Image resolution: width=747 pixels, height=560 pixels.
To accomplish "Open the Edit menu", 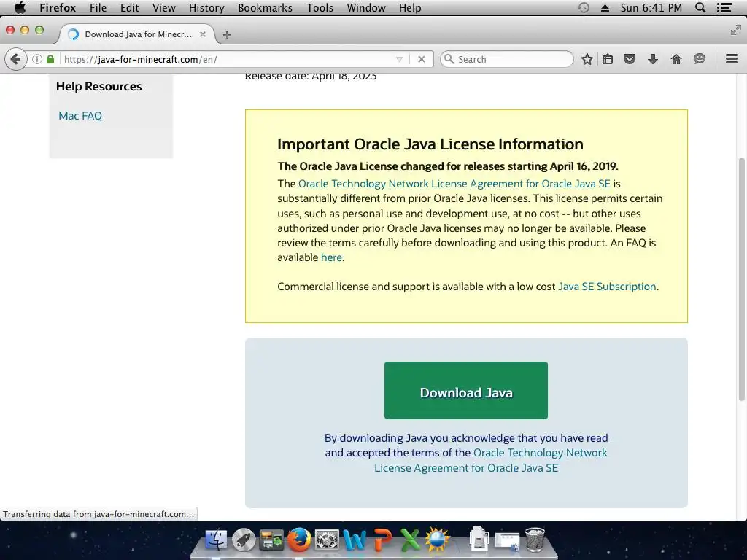I will (x=129, y=7).
